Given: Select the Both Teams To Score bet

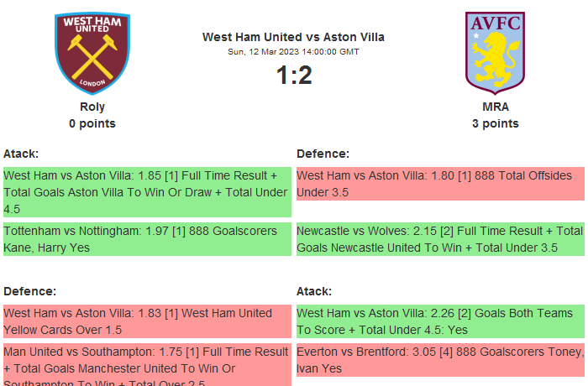Looking at the screenshot, I should tap(439, 321).
